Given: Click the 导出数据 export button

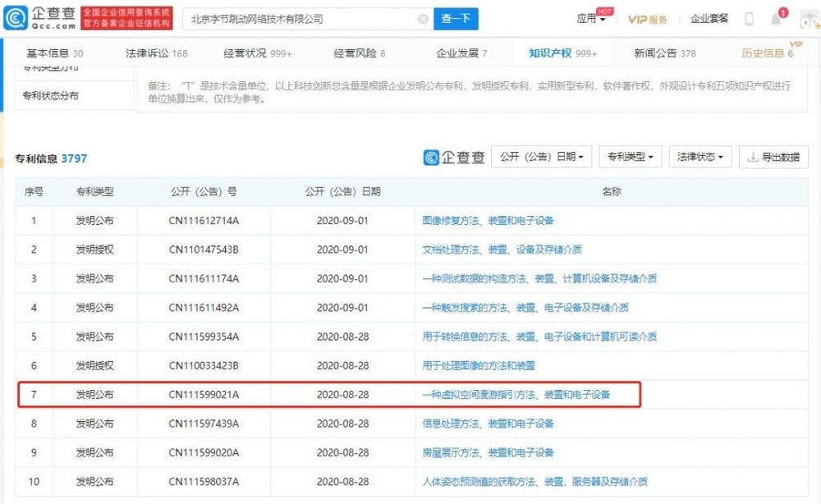Looking at the screenshot, I should pyautogui.click(x=773, y=157).
